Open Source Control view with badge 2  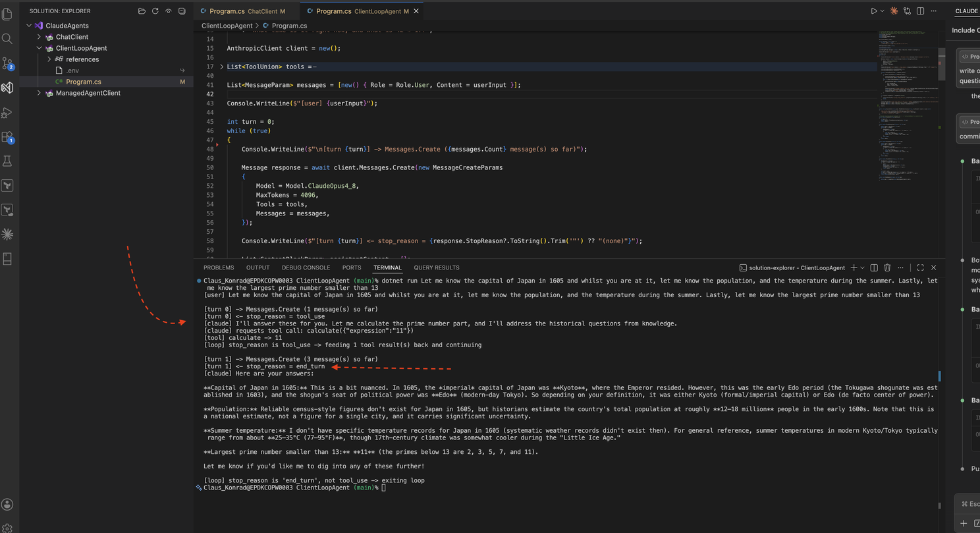coord(7,63)
